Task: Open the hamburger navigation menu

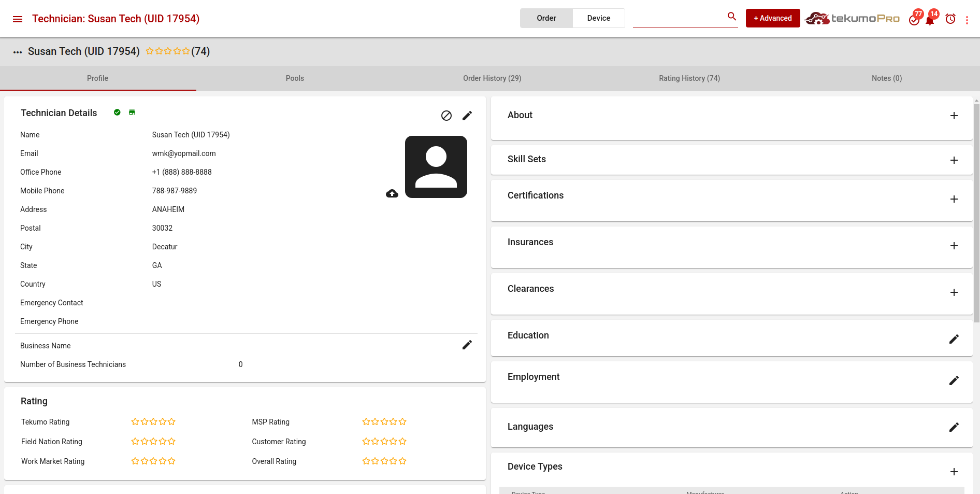Action: click(18, 19)
